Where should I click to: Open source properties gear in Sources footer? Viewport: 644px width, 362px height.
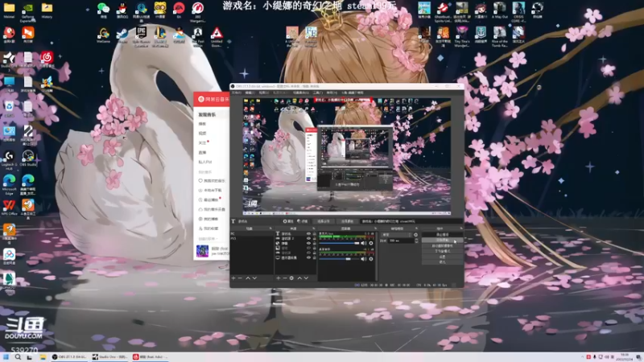click(291, 278)
